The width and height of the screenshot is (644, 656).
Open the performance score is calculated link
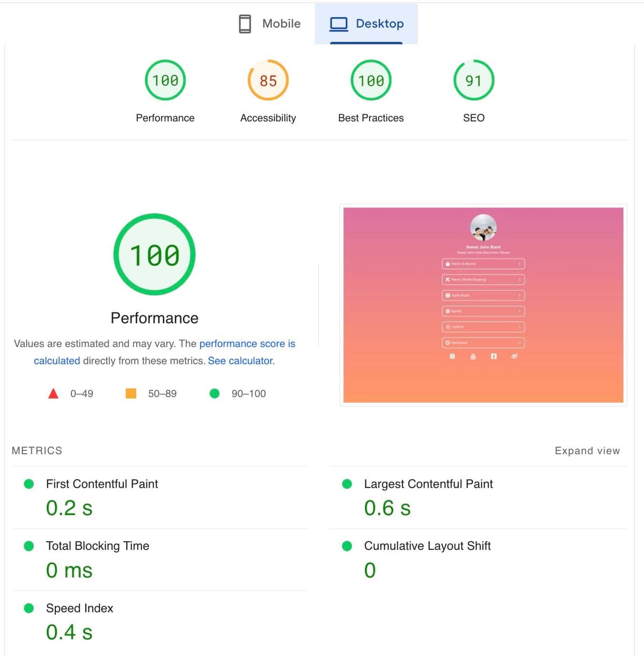[x=247, y=344]
